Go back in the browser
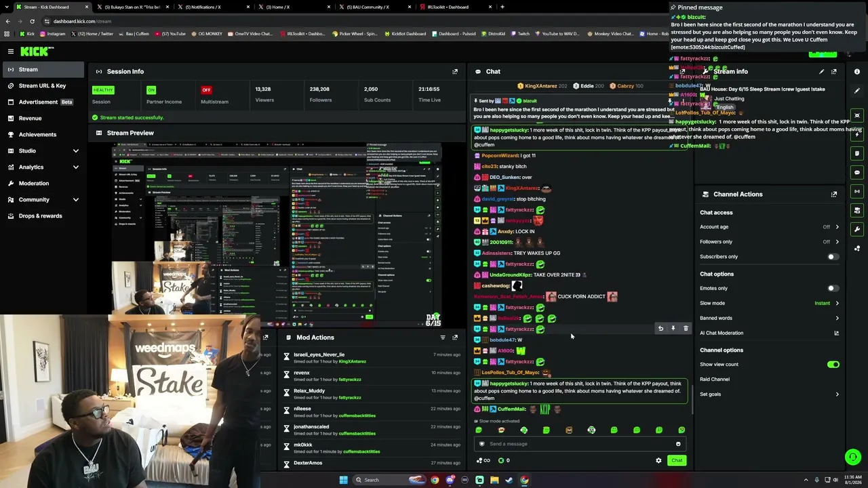Viewport: 868px width, 488px height. click(7, 21)
